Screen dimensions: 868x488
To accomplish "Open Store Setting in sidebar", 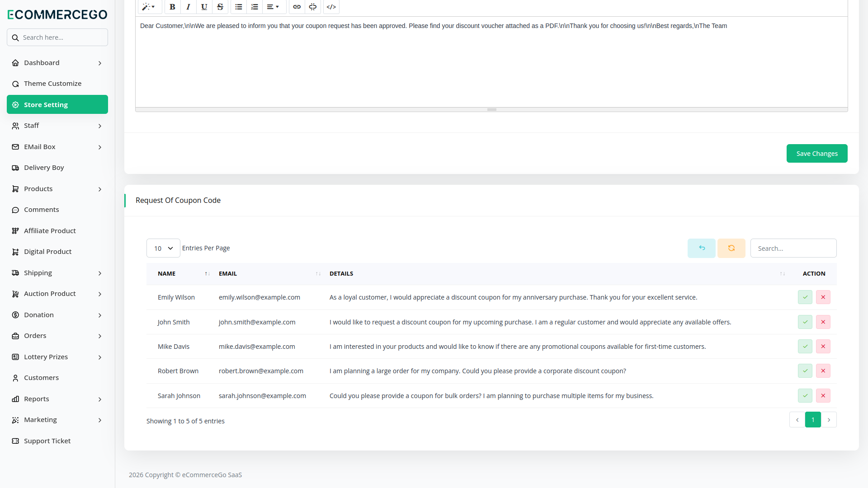I will 57,104.
